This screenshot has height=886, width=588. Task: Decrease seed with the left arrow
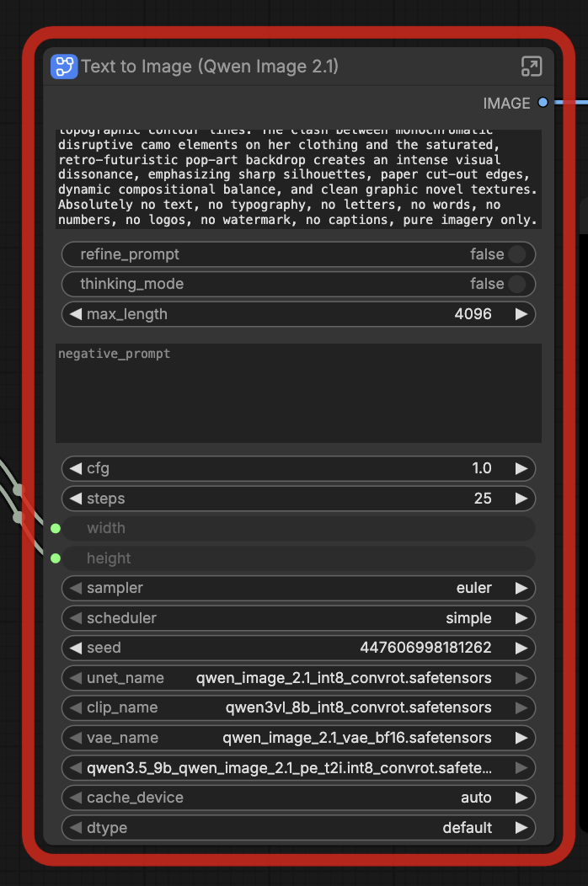click(x=76, y=648)
